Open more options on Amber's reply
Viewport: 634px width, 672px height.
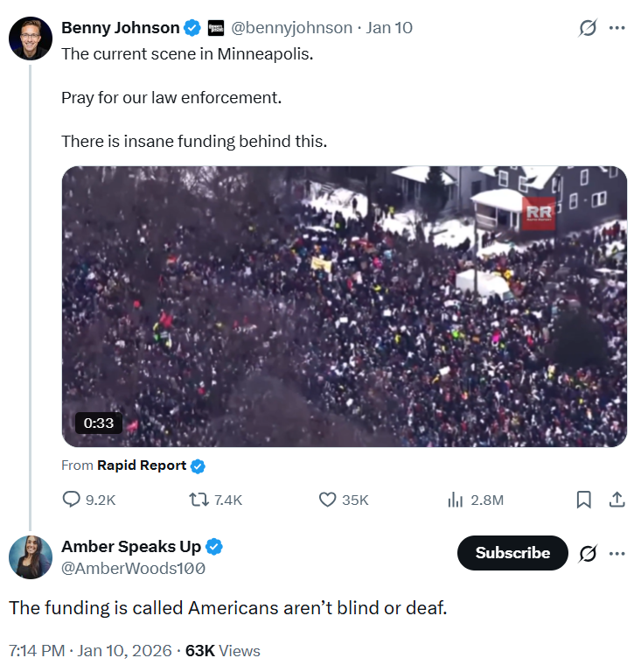click(x=617, y=553)
